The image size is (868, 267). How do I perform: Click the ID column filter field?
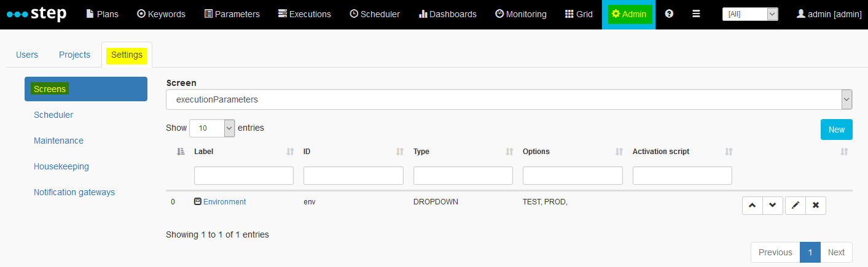point(353,176)
